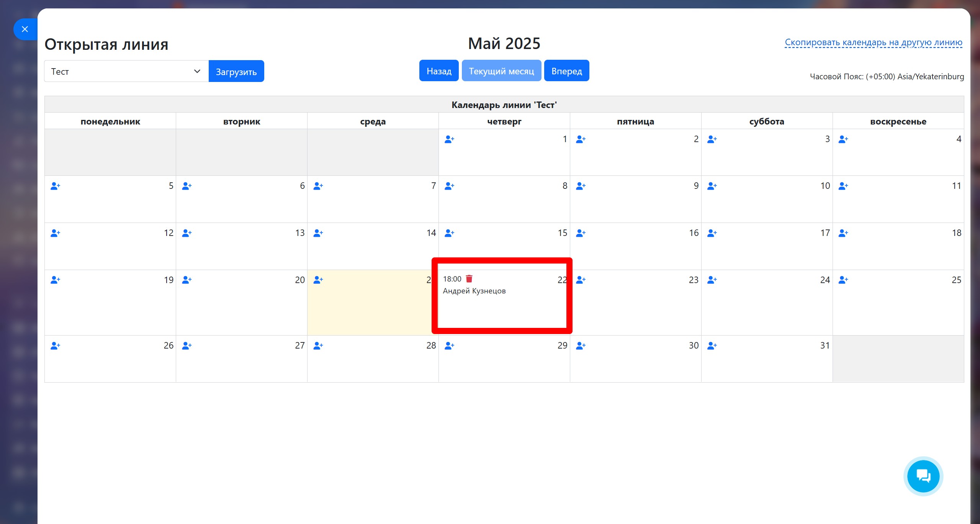Screen dimensions: 980x524
Task: Delete the 18:00 shift trash icon
Action: 469,279
